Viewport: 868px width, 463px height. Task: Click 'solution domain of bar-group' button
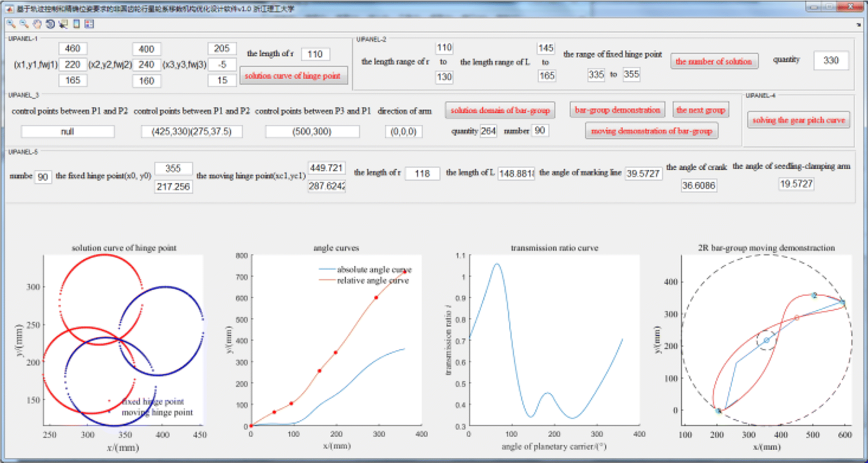coord(500,110)
